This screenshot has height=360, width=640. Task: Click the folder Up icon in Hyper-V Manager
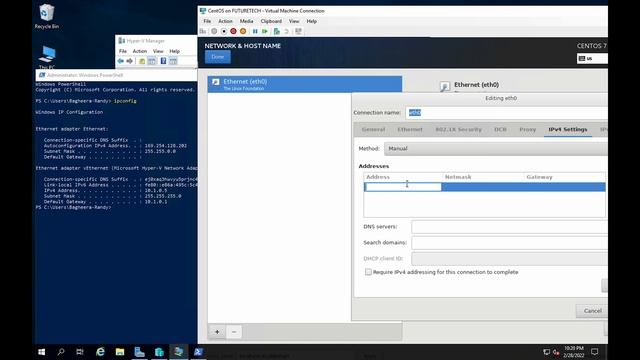click(142, 61)
